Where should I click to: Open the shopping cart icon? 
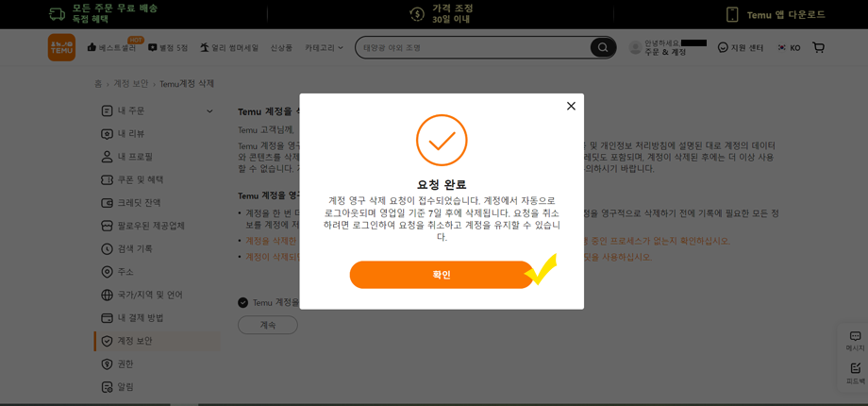click(x=818, y=47)
